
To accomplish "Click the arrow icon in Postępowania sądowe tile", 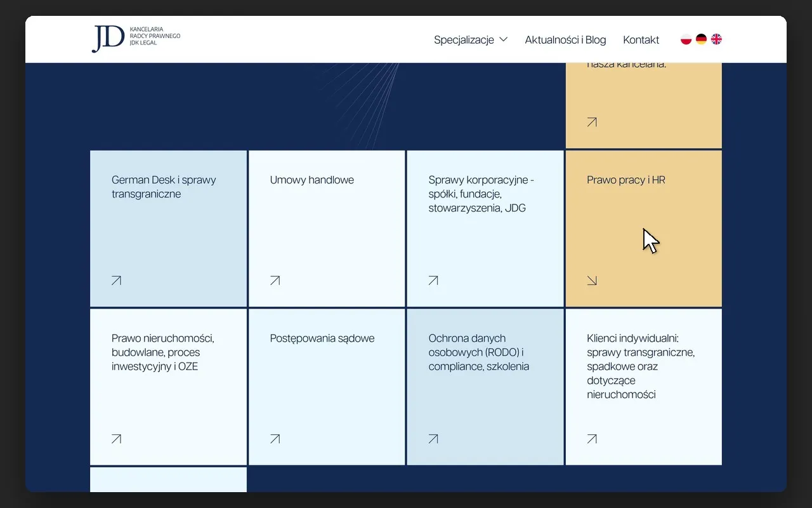I will (275, 438).
